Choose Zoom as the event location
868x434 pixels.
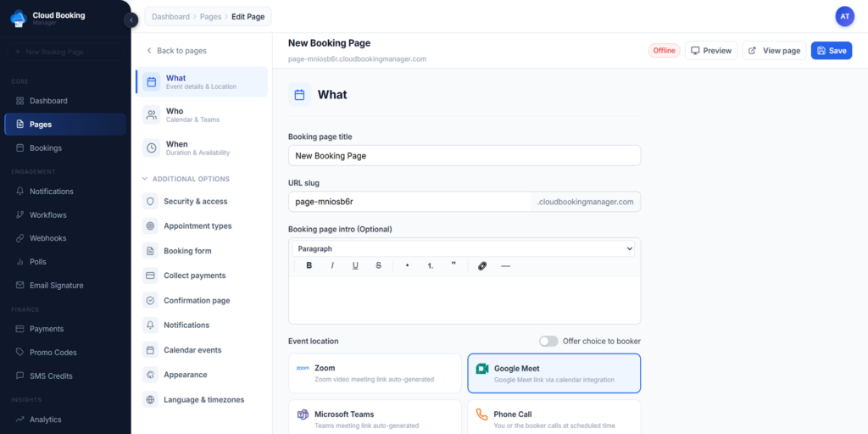tap(375, 373)
